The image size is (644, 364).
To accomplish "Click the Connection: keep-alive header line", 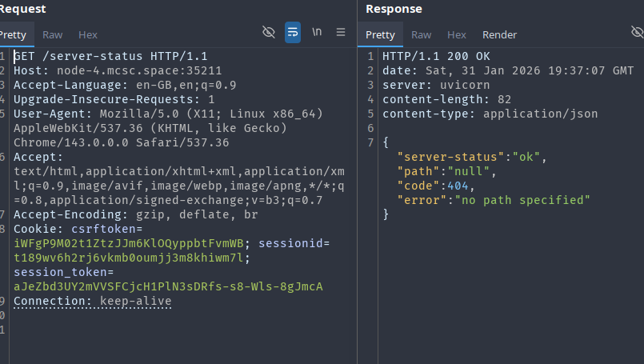I will 93,301.
